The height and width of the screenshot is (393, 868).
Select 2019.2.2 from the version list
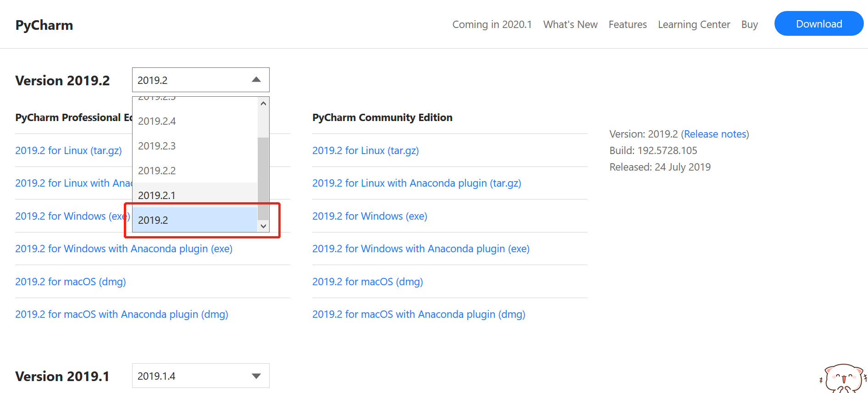coord(195,171)
